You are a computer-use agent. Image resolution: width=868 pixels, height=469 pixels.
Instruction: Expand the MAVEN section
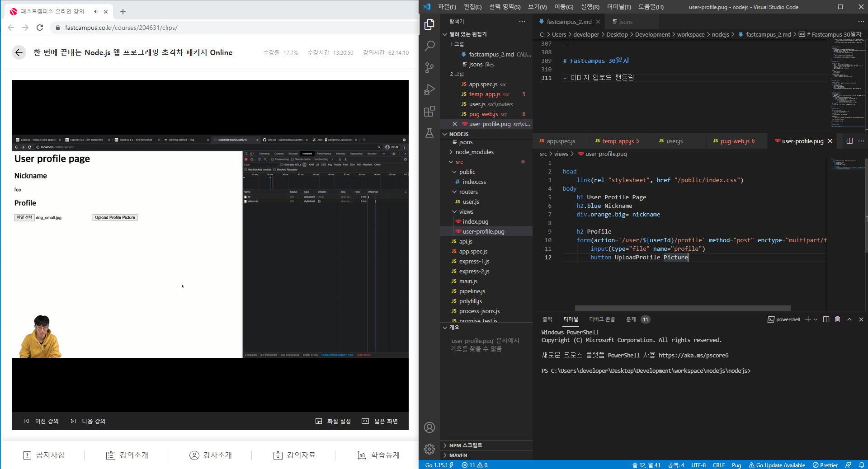tap(458, 455)
